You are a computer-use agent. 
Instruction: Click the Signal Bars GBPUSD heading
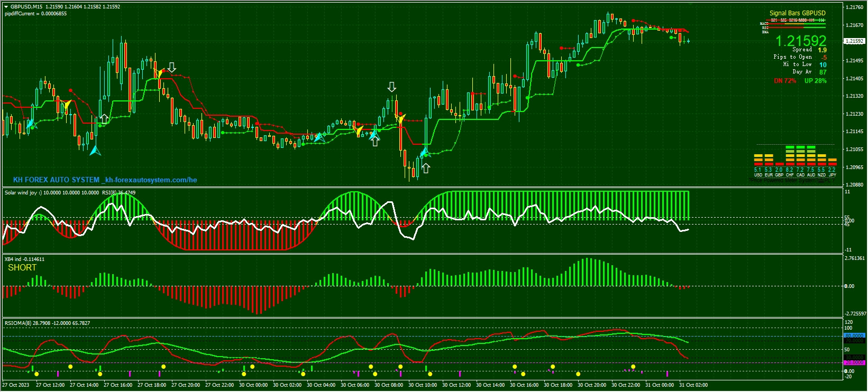click(x=797, y=13)
